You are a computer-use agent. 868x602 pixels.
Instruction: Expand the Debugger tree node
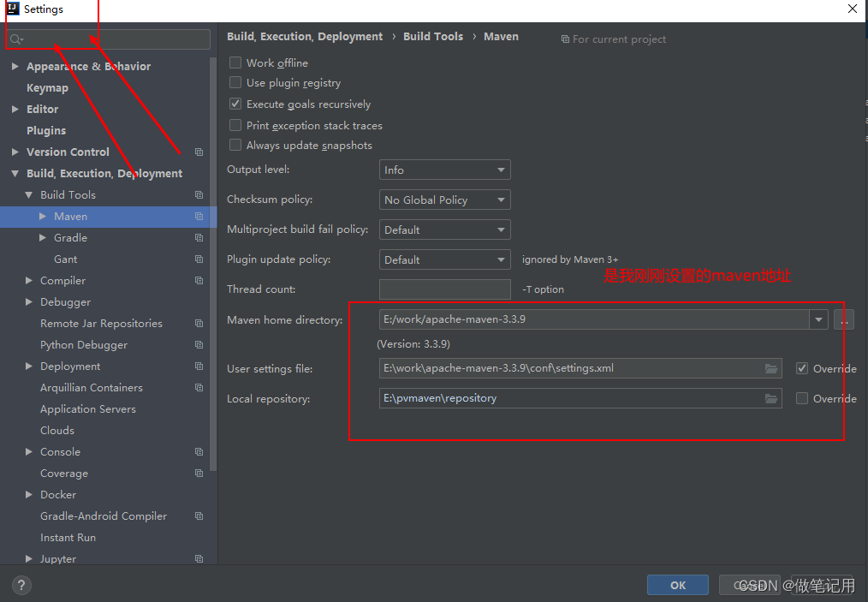(x=29, y=301)
